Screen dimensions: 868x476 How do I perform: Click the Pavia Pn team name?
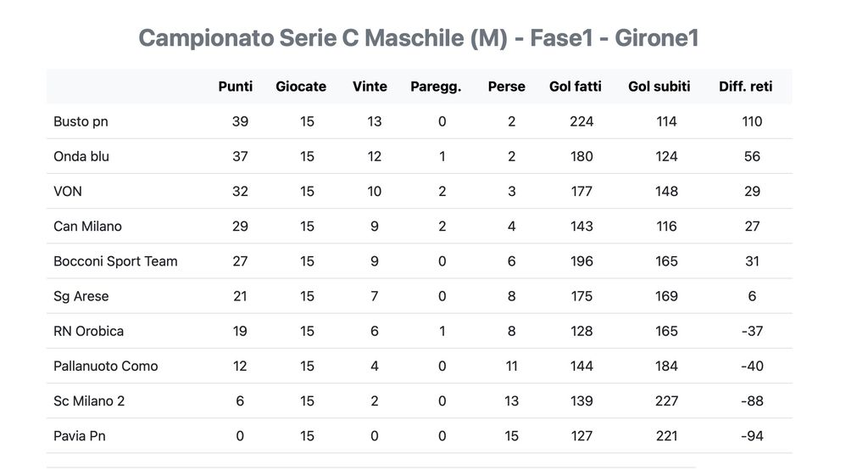(x=80, y=435)
